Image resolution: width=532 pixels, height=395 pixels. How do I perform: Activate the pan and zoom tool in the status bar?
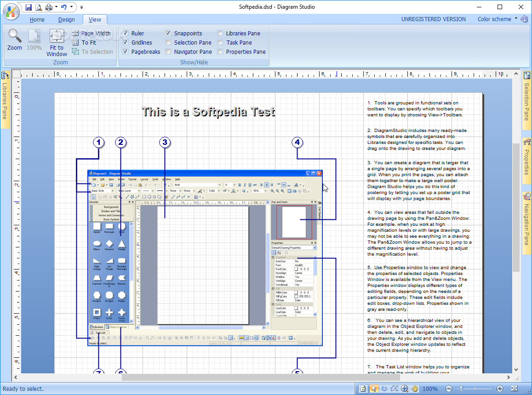click(405, 389)
